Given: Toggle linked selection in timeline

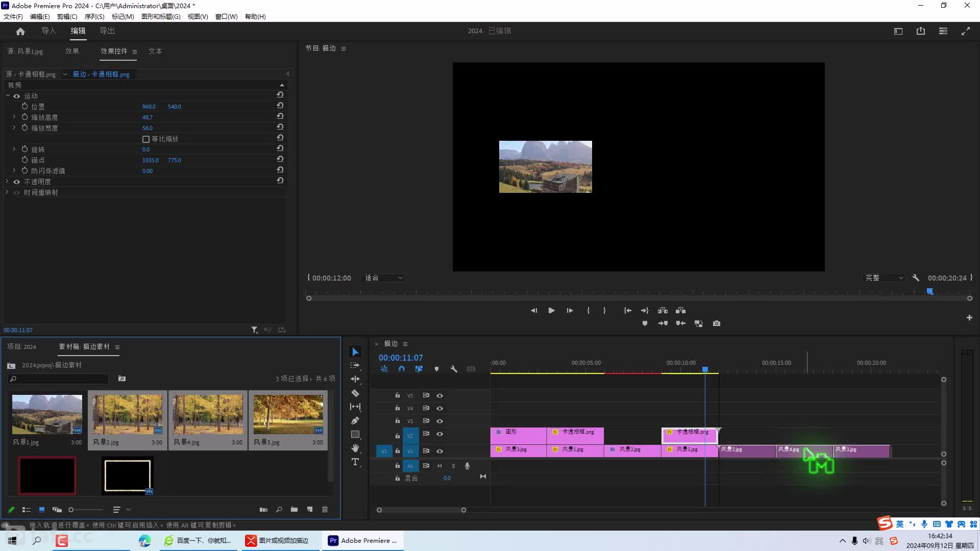Looking at the screenshot, I should click(419, 369).
